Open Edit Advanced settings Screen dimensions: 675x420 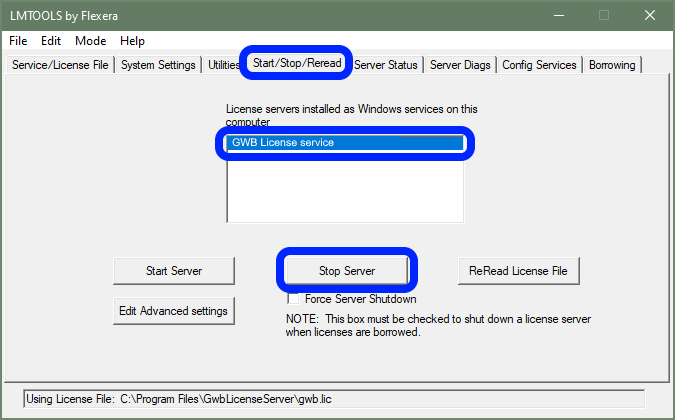click(x=173, y=311)
